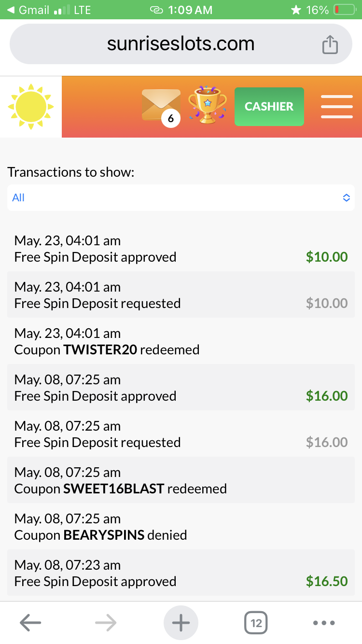Open the hamburger menu
362x644 pixels.
(x=336, y=107)
